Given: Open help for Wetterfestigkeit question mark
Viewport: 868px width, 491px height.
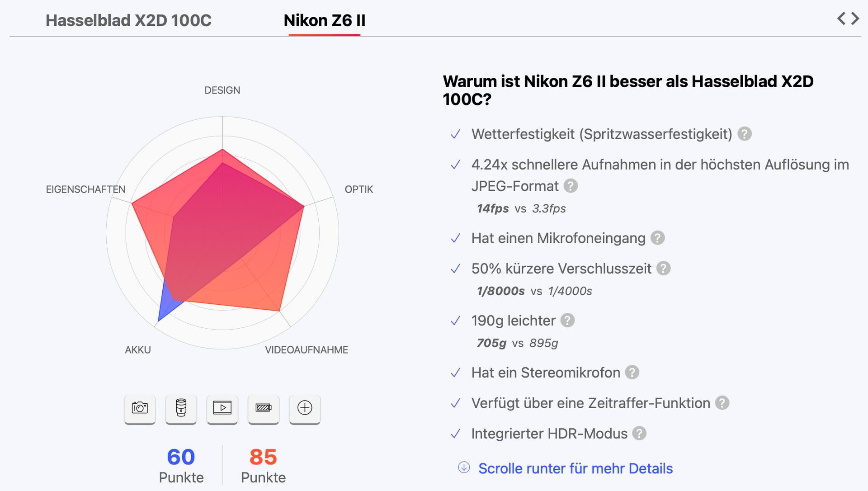Looking at the screenshot, I should click(x=745, y=134).
